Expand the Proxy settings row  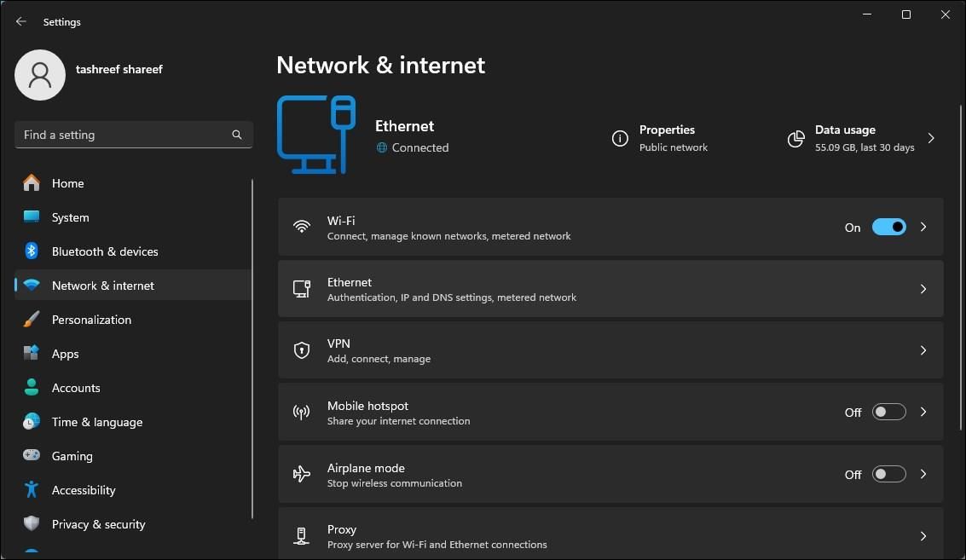923,536
